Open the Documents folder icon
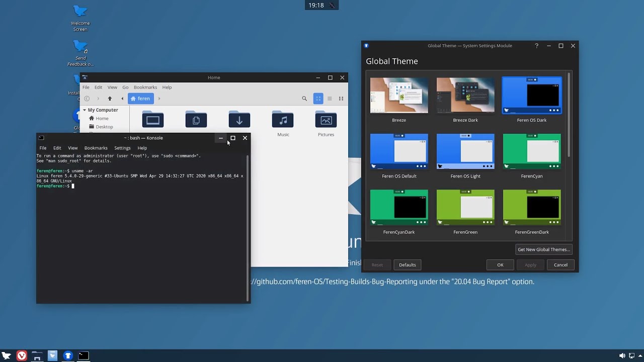644x362 pixels. pyautogui.click(x=196, y=120)
